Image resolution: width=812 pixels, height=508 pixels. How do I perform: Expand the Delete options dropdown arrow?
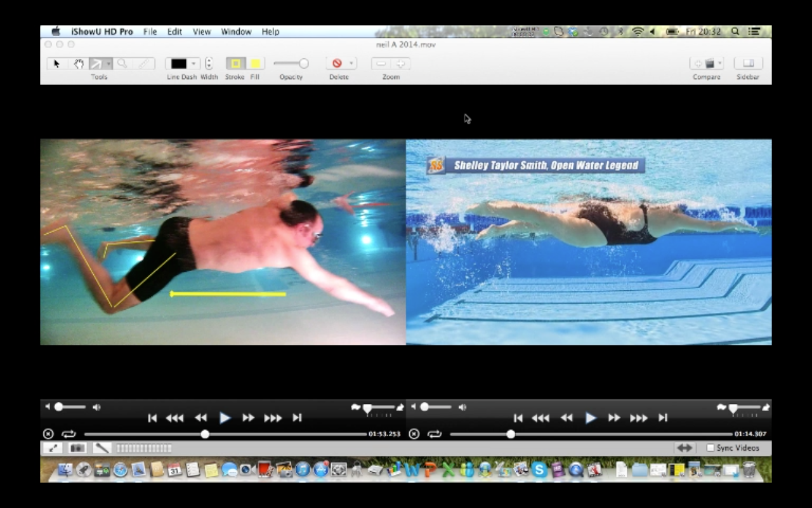(x=351, y=63)
